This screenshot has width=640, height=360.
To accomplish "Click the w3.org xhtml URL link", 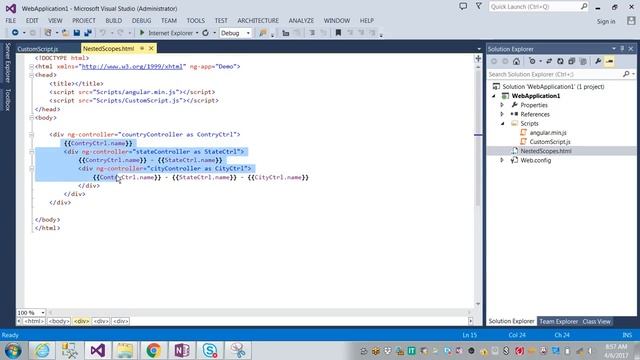I will [132, 67].
